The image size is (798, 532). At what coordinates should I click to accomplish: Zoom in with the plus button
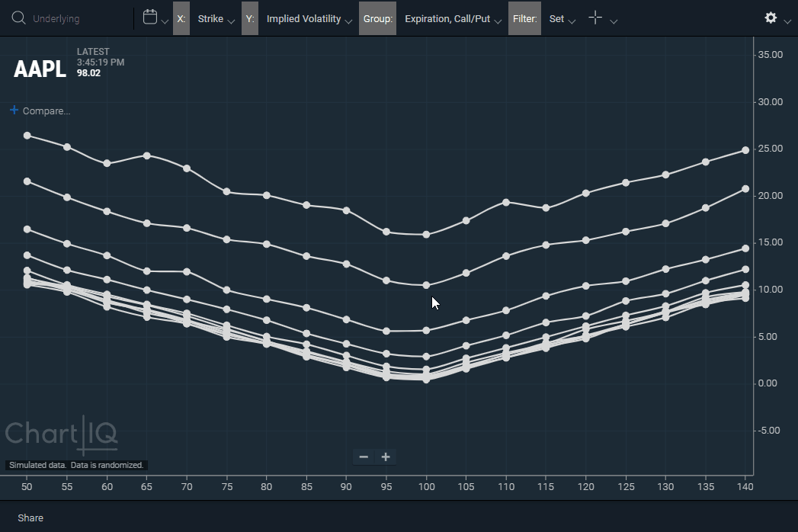coord(386,457)
